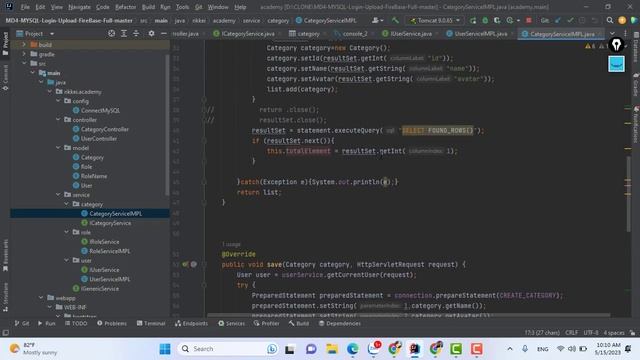Run with coverage icon
Image resolution: width=640 pixels, height=360 pixels.
click(x=497, y=20)
